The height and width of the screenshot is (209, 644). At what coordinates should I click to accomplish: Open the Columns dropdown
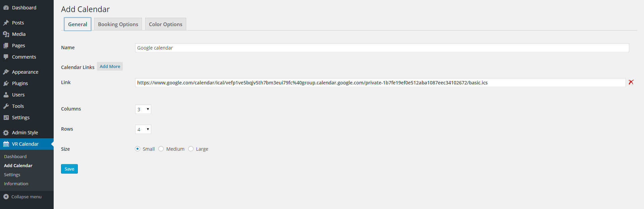pyautogui.click(x=143, y=109)
